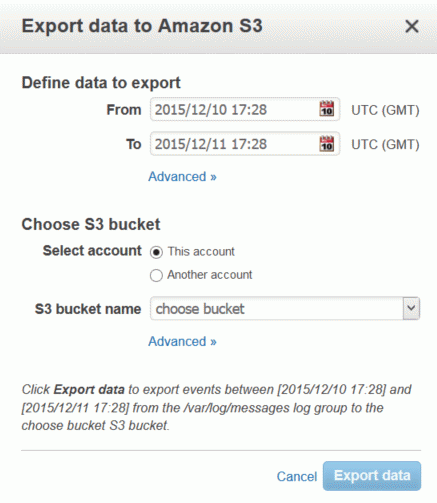Close the Export data to Amazon S3 dialog
The width and height of the screenshot is (437, 503).
tap(412, 26)
